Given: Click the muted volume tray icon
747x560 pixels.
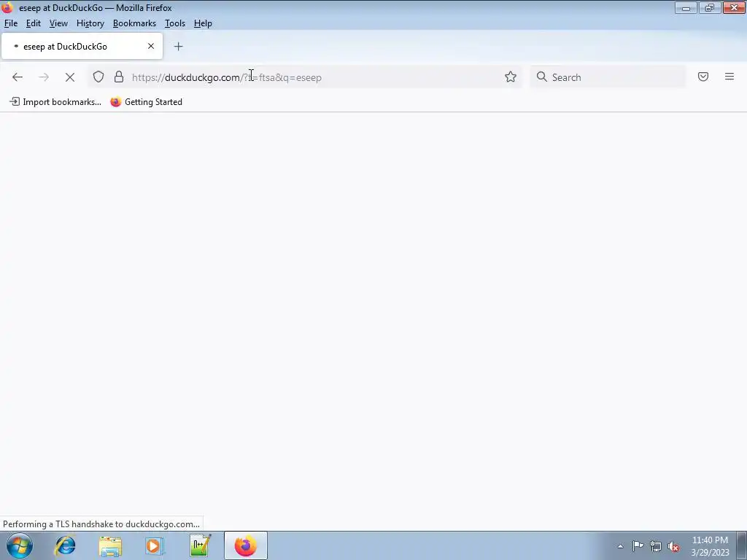Looking at the screenshot, I should [x=673, y=546].
